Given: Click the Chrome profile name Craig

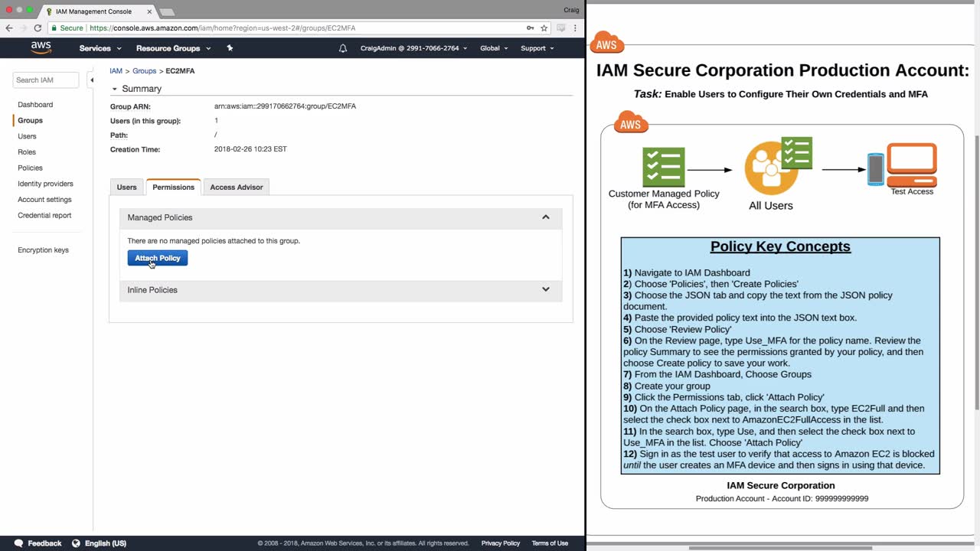Looking at the screenshot, I should pyautogui.click(x=571, y=10).
